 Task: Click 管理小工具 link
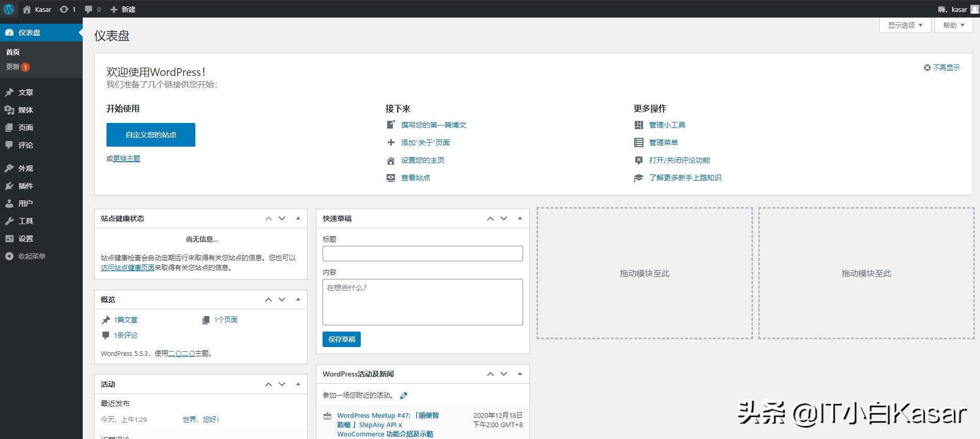[x=667, y=125]
